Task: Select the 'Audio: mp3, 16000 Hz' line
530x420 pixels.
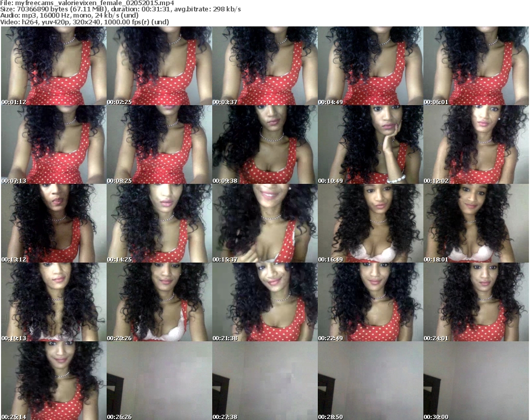Action: pos(69,16)
